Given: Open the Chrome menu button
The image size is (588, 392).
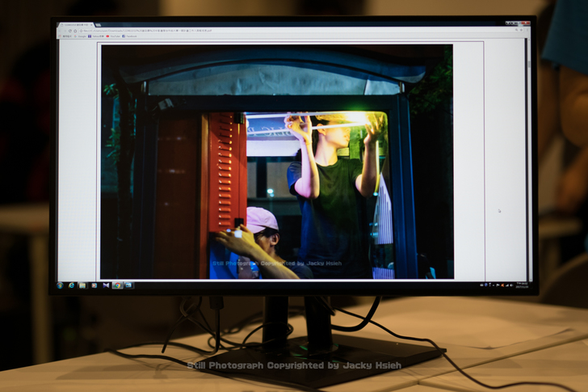Looking at the screenshot, I should (526, 32).
